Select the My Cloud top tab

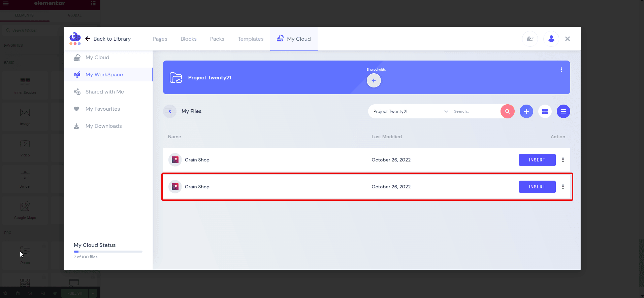294,39
